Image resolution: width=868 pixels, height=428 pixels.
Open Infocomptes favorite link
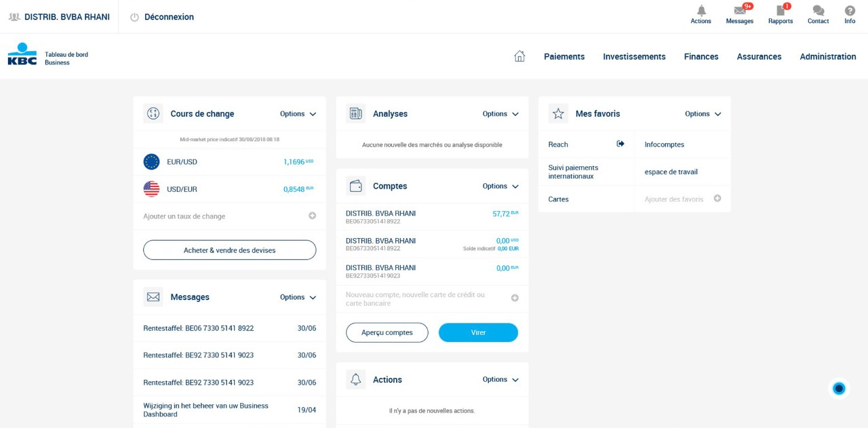tap(665, 144)
